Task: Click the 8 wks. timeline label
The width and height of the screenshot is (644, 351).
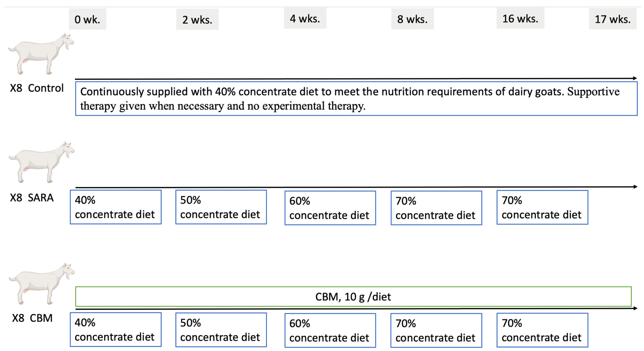Action: [x=413, y=19]
